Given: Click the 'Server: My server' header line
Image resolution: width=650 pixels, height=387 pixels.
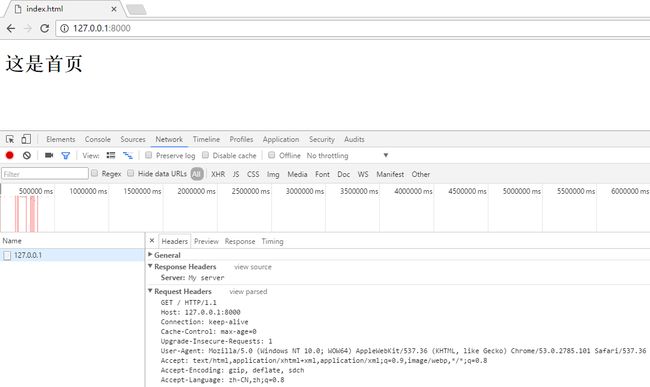Looking at the screenshot, I should (192, 278).
